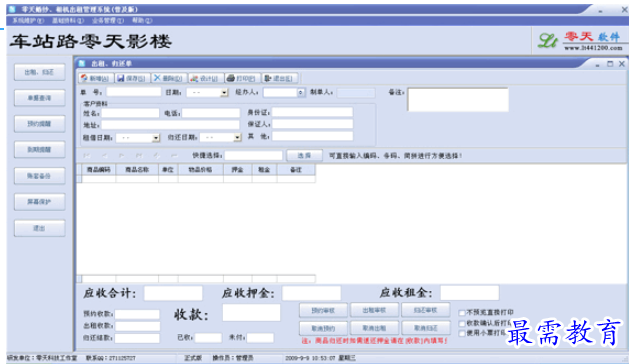Click the 应收押金 field
The image size is (629, 364).
tap(311, 293)
